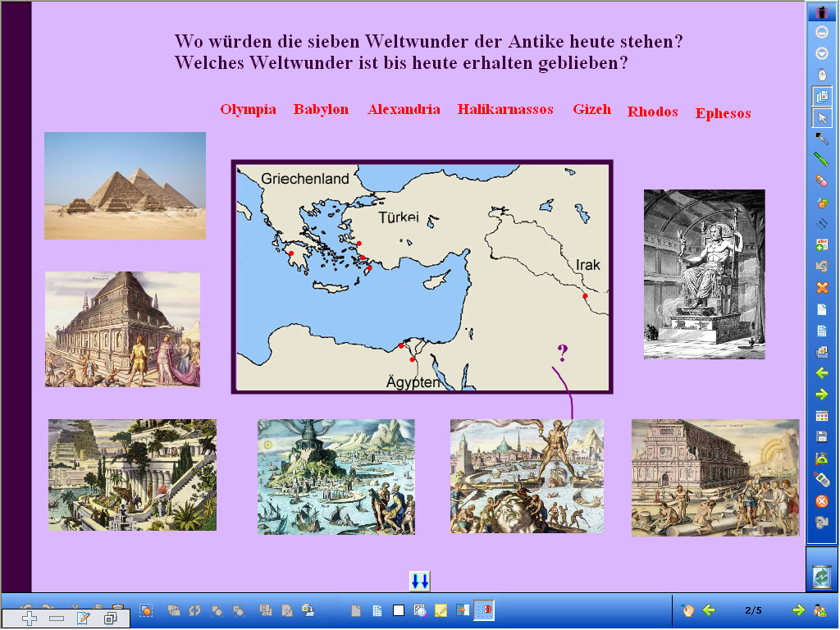Click the plus zoom-in button

(30, 619)
